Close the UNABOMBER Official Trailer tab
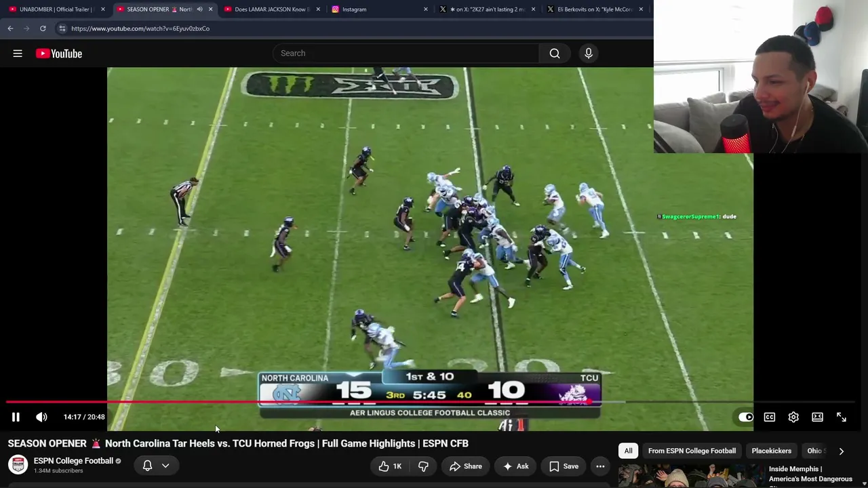The height and width of the screenshot is (488, 868). click(102, 9)
